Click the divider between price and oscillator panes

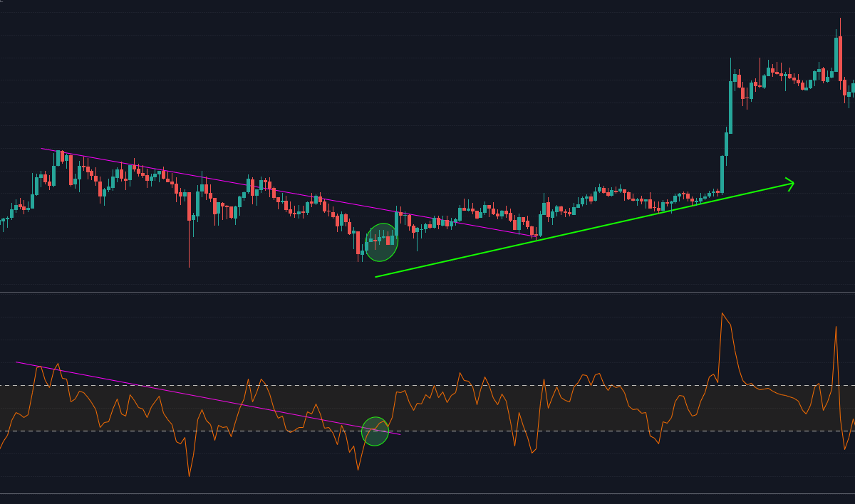coord(427,292)
